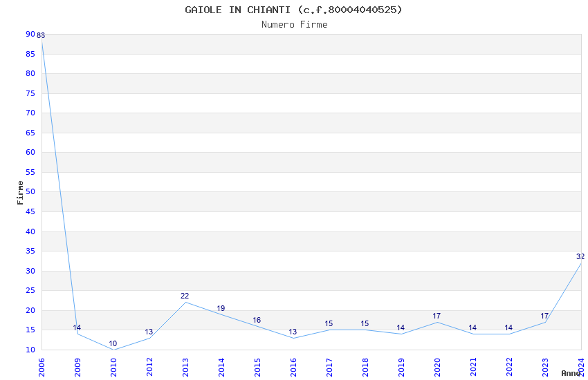The width and height of the screenshot is (588, 380).
Task: Click the y-axis tick value 60
Action: pos(30,152)
